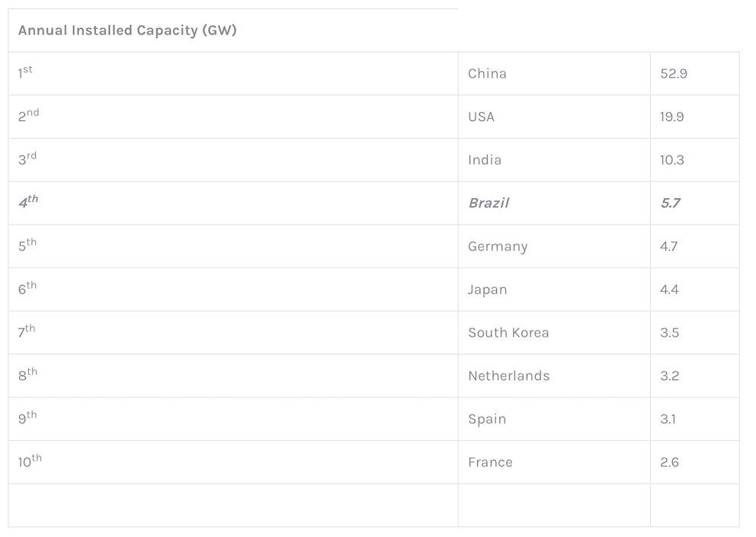This screenshot has width=756, height=537.
Task: Click the 1st rank cell
Action: pos(25,73)
